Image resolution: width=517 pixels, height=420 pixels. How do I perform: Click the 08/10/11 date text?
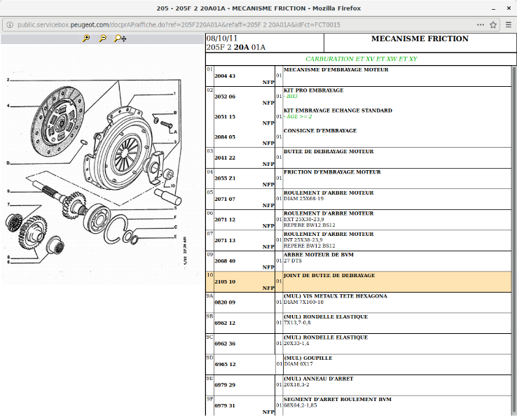[x=222, y=38]
